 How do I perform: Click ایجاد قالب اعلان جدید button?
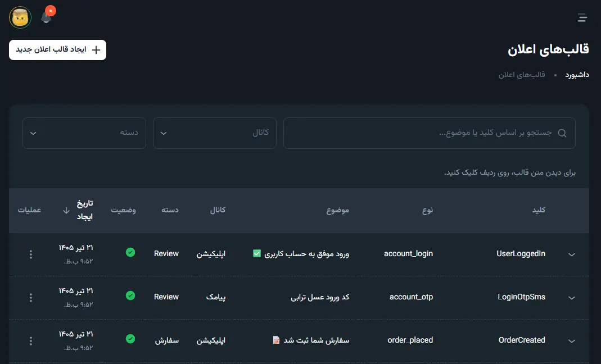click(57, 50)
